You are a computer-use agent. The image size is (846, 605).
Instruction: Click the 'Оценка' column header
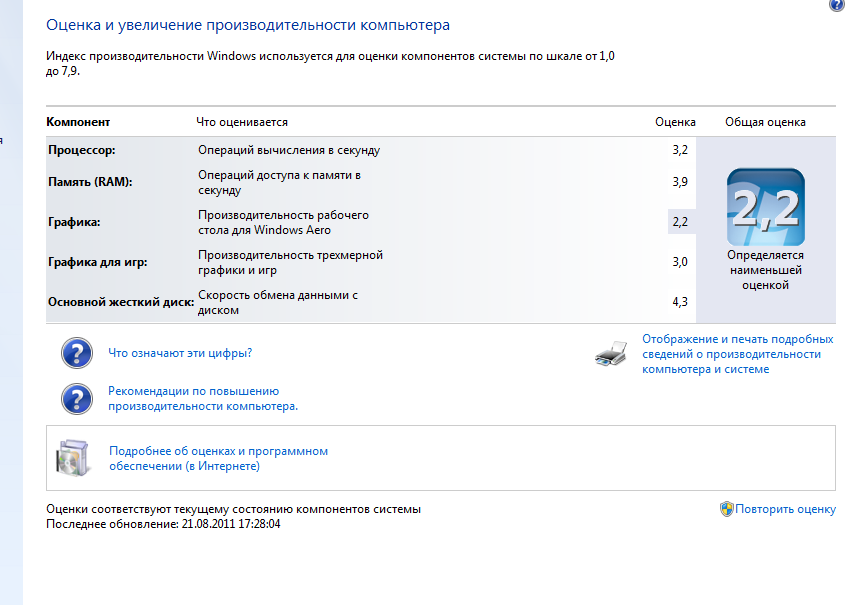[675, 123]
